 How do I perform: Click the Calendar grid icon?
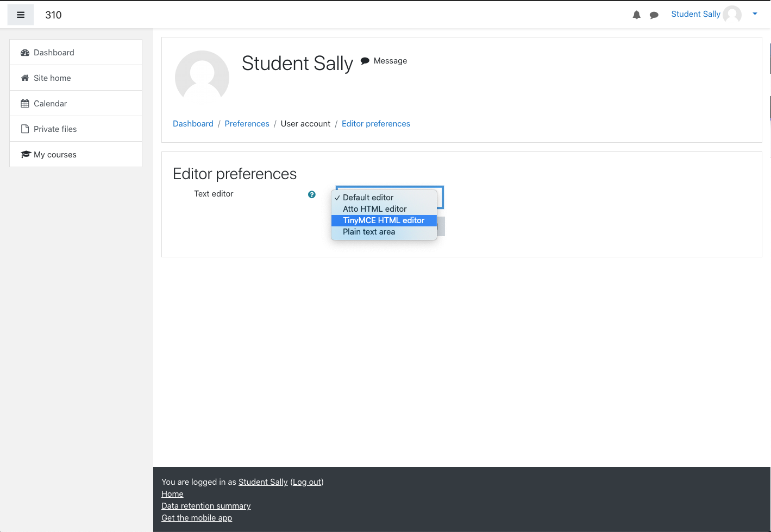click(x=25, y=104)
